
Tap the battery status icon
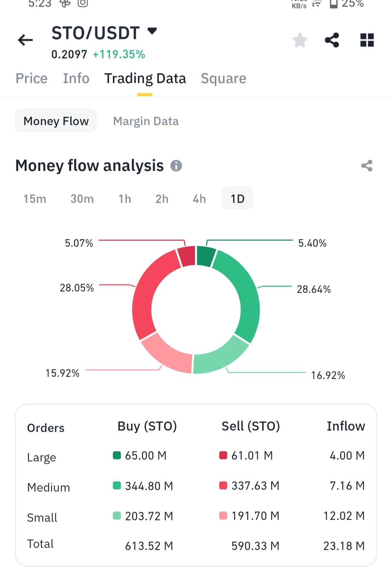pos(334,4)
